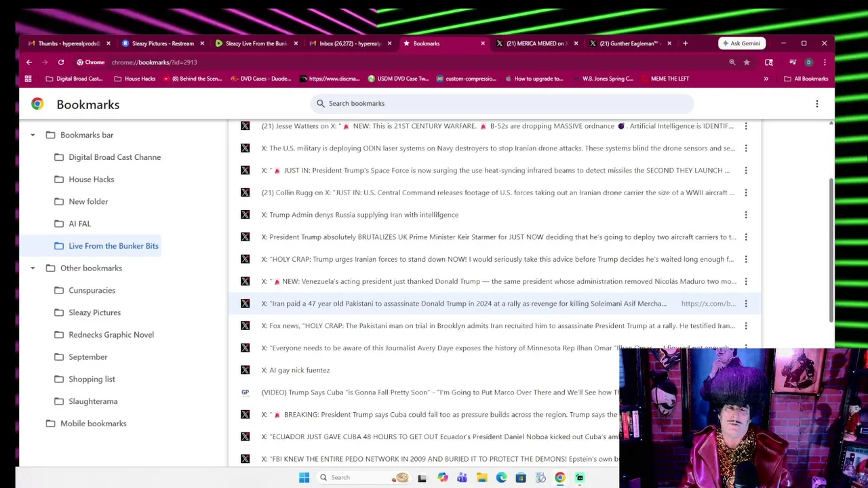868x488 pixels.
Task: Open more actions for Space Force bookmark
Action: click(x=746, y=170)
